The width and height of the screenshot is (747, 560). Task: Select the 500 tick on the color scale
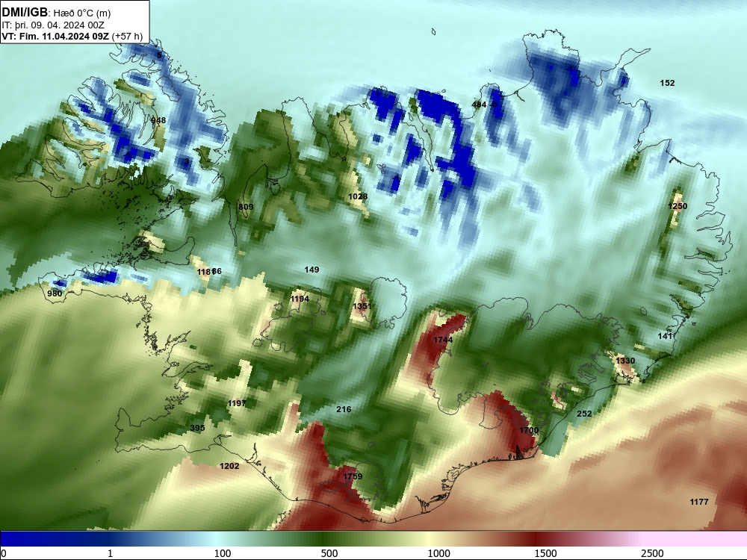329,553
